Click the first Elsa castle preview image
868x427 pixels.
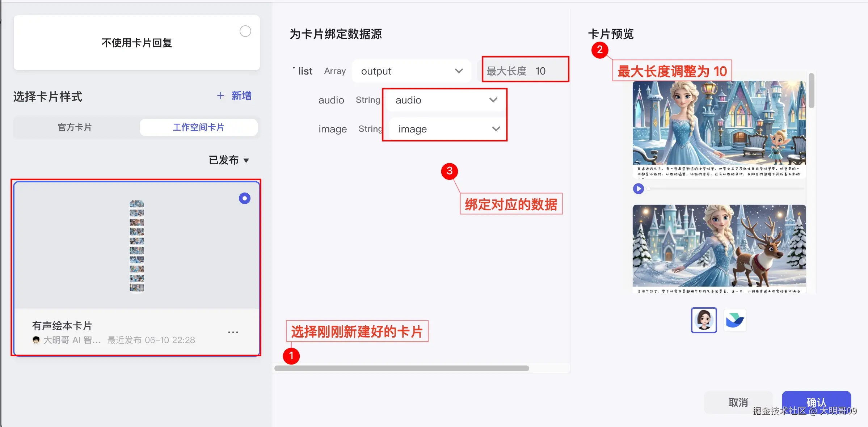tap(719, 123)
